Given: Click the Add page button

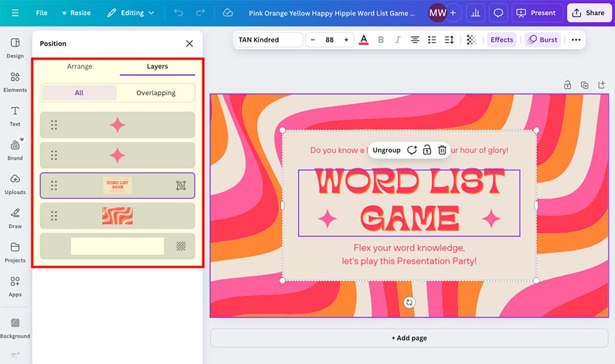Looking at the screenshot, I should pyautogui.click(x=409, y=338).
